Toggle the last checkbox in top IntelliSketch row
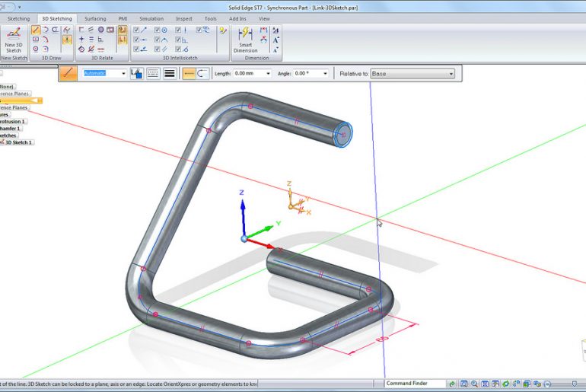This screenshot has height=392, width=586. click(199, 30)
